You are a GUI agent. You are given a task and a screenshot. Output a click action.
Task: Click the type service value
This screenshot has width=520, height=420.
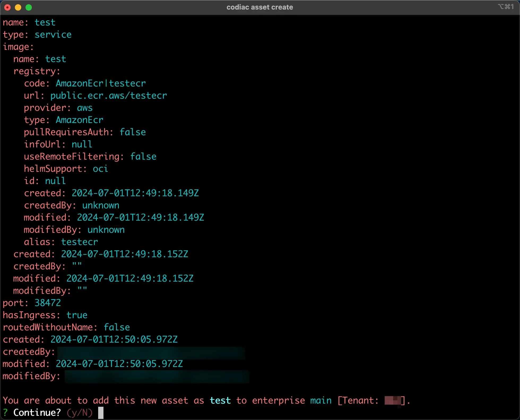pyautogui.click(x=53, y=35)
